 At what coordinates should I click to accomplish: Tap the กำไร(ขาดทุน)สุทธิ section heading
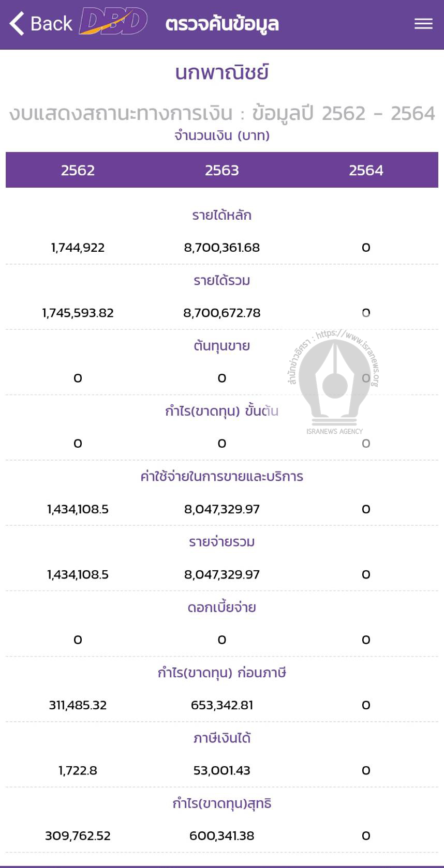(221, 803)
